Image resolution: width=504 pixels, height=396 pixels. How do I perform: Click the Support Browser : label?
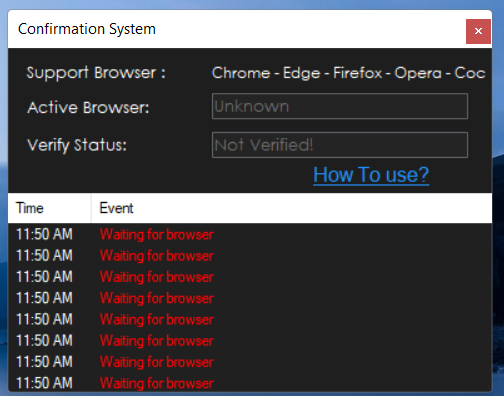(96, 73)
